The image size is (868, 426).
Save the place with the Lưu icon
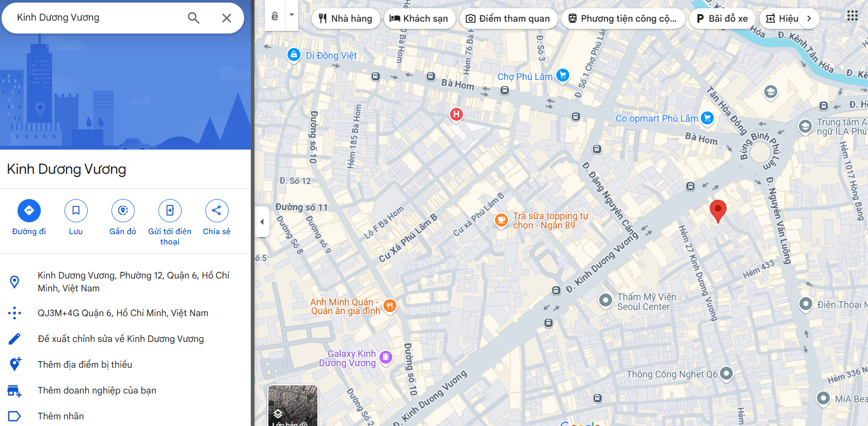pos(76,210)
